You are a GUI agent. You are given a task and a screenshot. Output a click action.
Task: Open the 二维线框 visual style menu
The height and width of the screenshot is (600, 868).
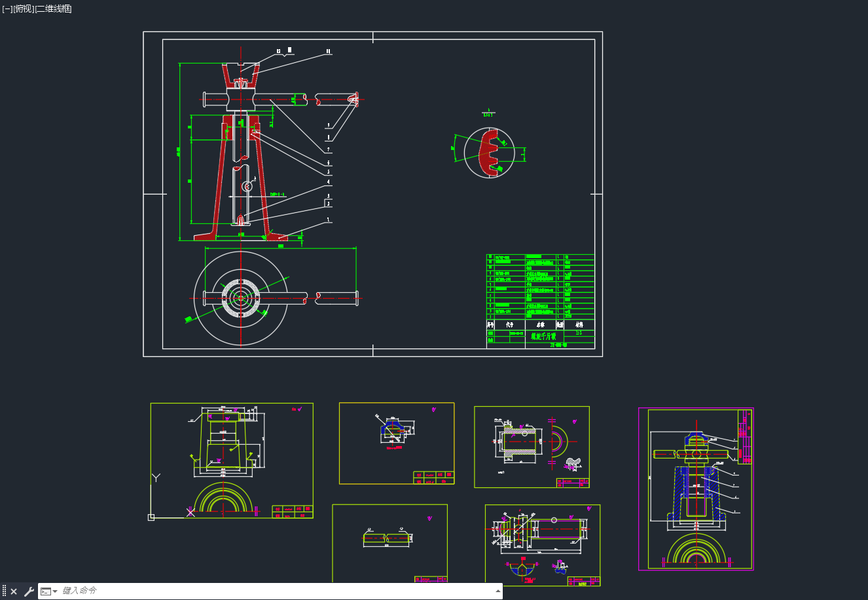53,9
